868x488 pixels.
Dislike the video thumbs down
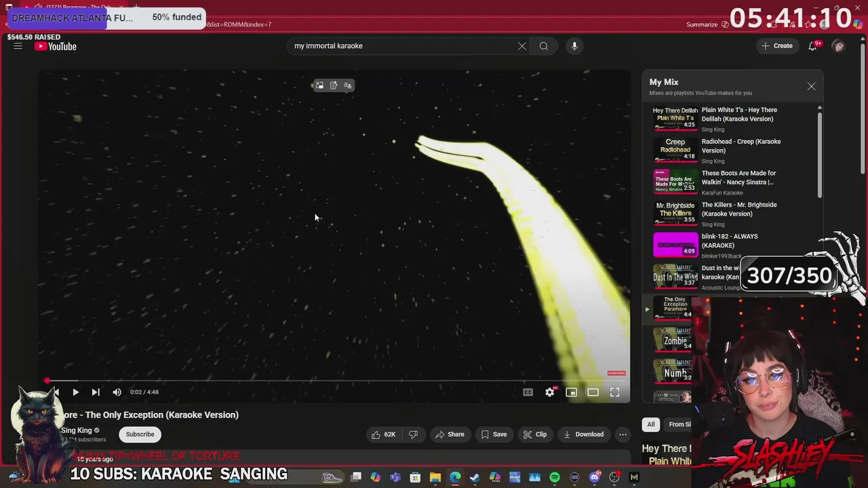[413, 434]
